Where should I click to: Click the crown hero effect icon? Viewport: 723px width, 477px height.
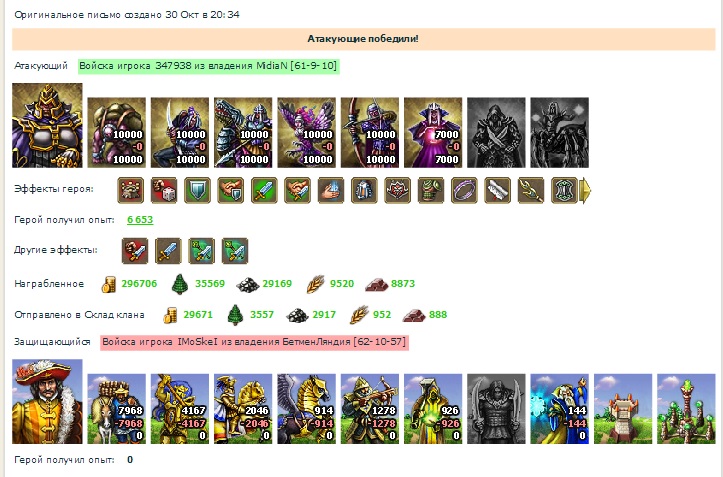pyautogui.click(x=130, y=190)
